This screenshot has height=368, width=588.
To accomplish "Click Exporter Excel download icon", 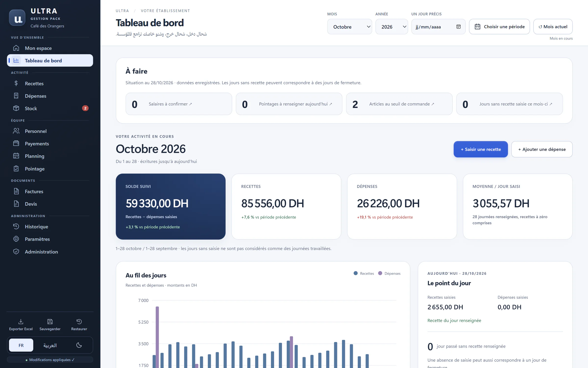I will [21, 321].
